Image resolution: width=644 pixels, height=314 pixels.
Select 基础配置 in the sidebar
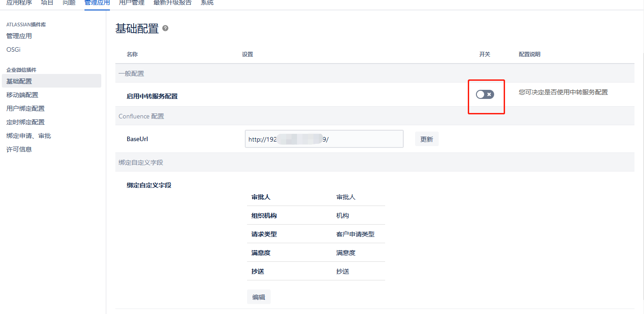point(19,81)
